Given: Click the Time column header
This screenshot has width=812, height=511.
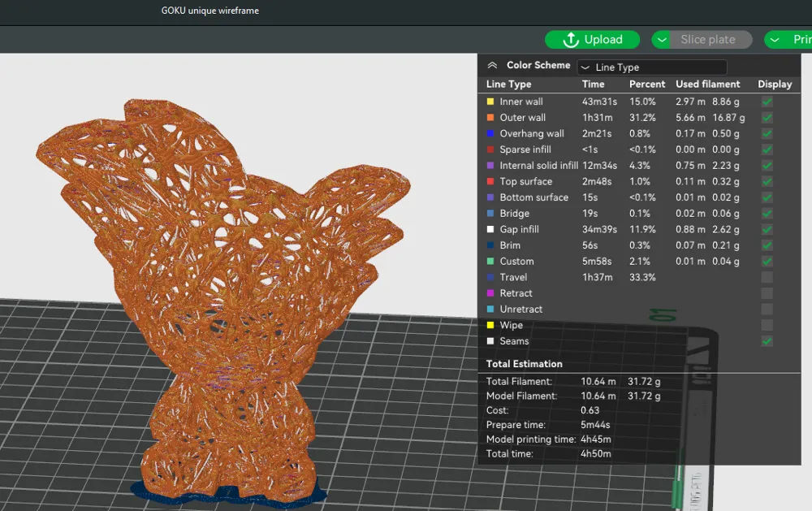Looking at the screenshot, I should [593, 84].
